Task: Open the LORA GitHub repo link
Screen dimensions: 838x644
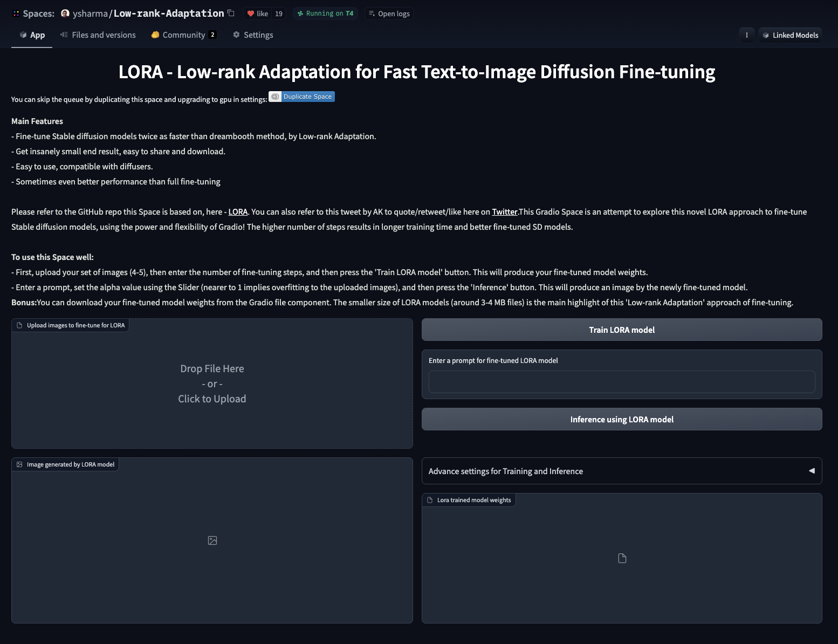Action: [x=238, y=212]
